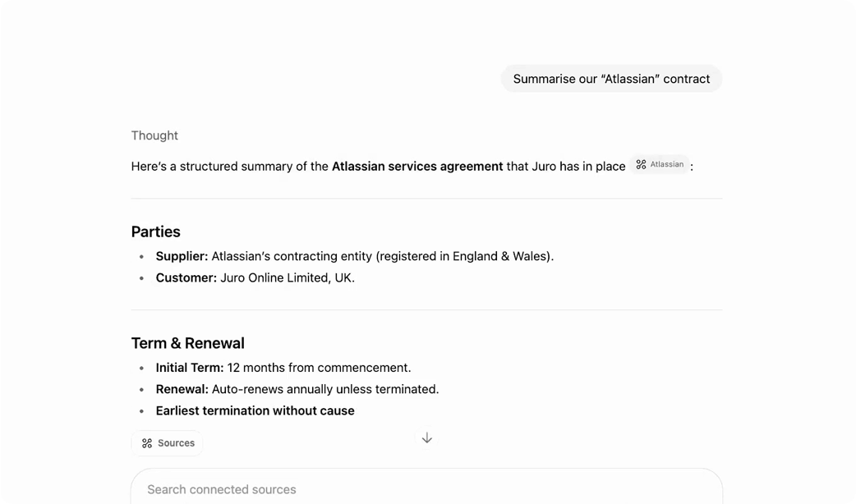Click the "Juro Online Limited, UK" text
The width and height of the screenshot is (856, 504).
click(288, 277)
